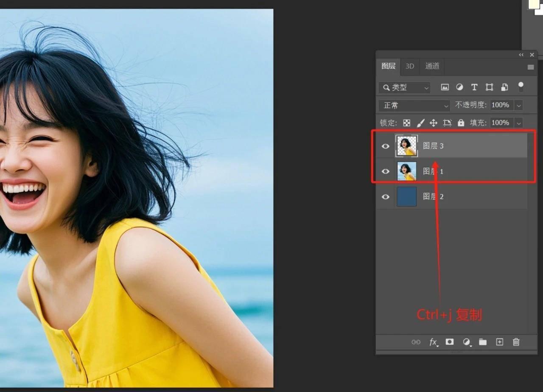543x392 pixels.
Task: Add a layer mask from bottom bar
Action: click(450, 342)
